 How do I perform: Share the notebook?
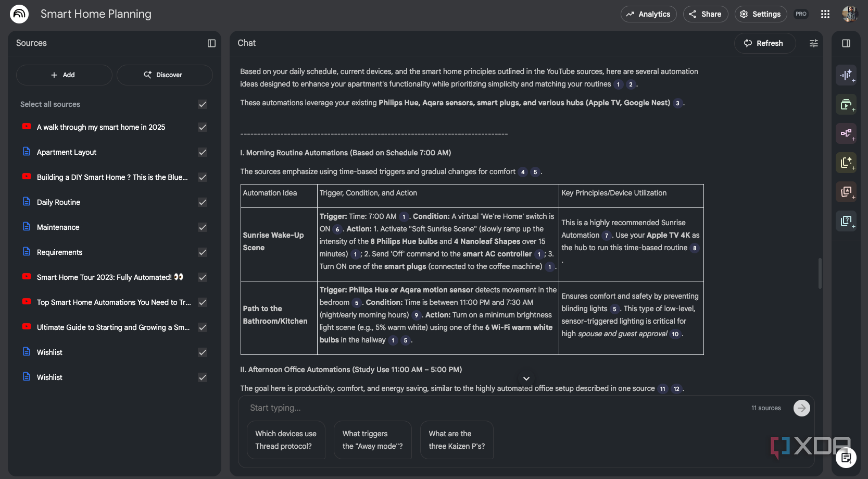tap(706, 14)
